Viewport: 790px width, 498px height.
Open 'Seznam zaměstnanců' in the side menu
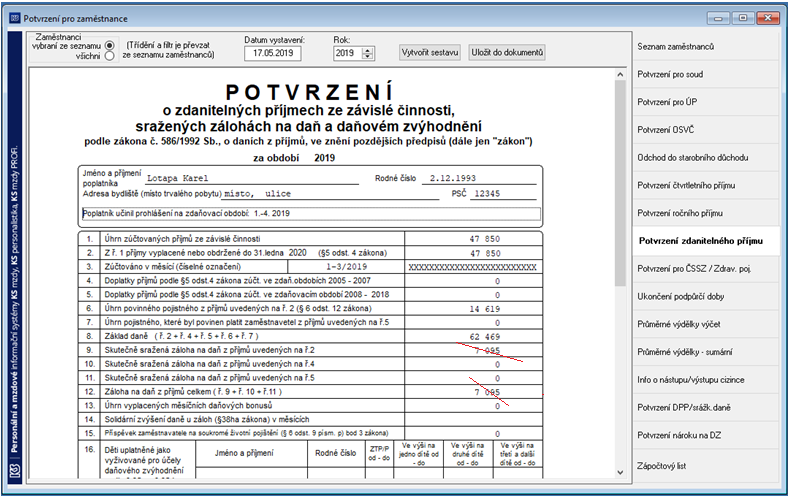(706, 46)
